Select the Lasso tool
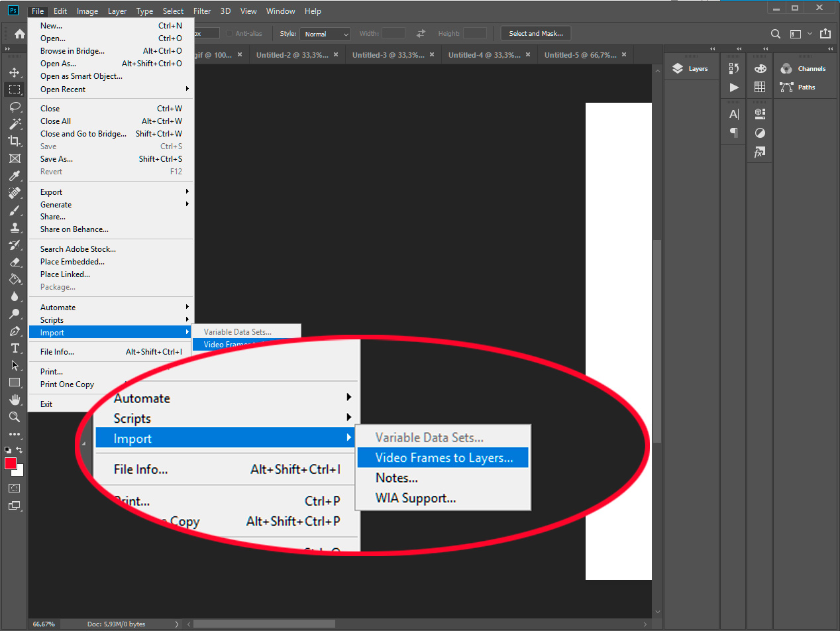This screenshot has height=631, width=840. 15,107
